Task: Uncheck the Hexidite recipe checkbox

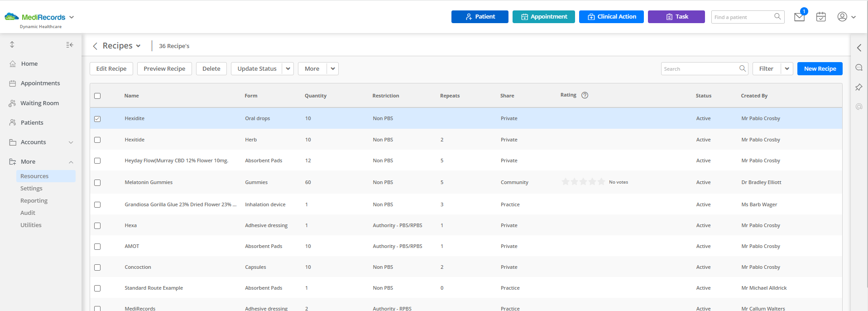Action: point(97,119)
